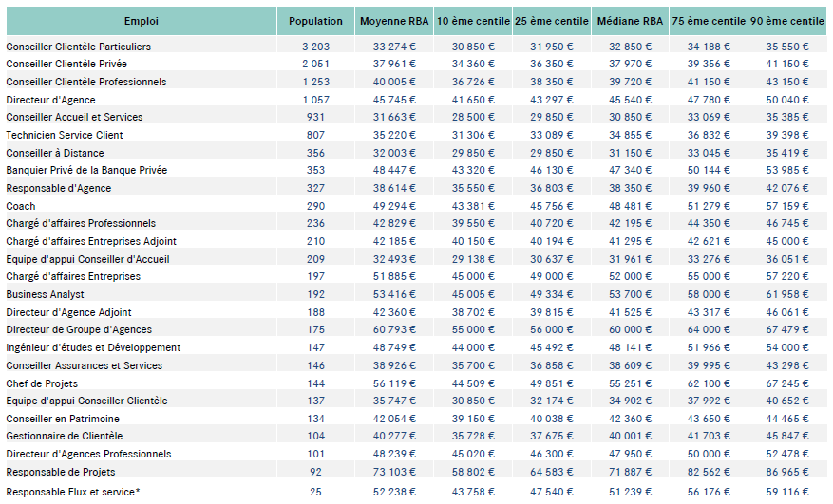The height and width of the screenshot is (504, 833).
Task: Select the Banquier Privé de la Banque Privée row
Action: click(86, 170)
